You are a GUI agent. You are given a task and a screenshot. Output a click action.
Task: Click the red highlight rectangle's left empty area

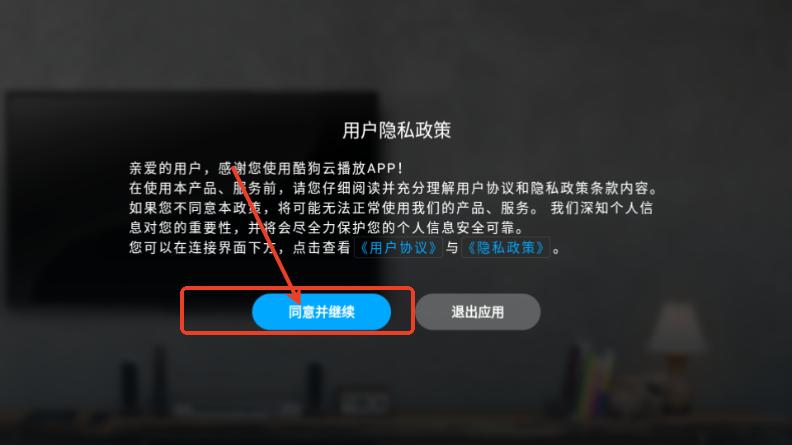coord(217,311)
